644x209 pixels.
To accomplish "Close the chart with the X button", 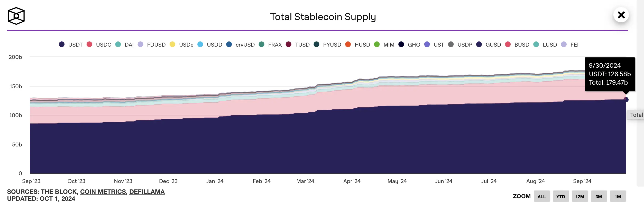I will click(621, 15).
